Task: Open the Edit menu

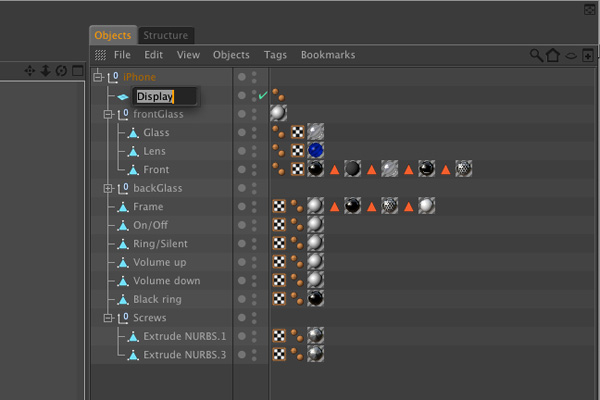Action: click(153, 55)
